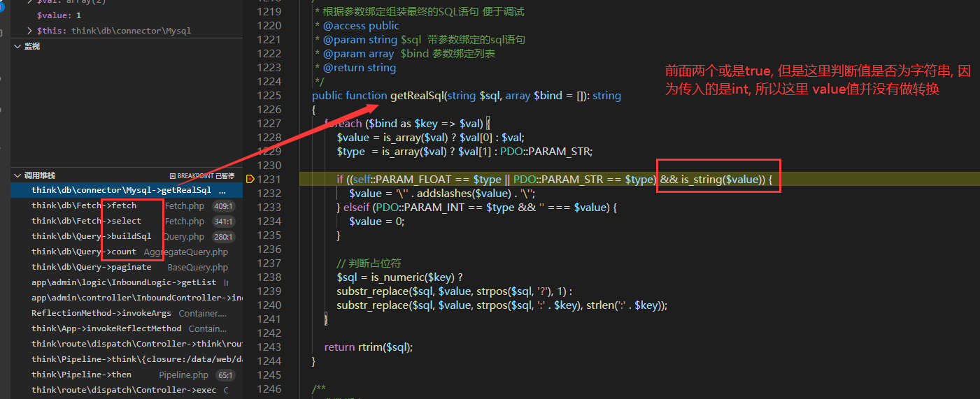
Task: Open the Pipeline->then stack frame
Action: (127, 375)
